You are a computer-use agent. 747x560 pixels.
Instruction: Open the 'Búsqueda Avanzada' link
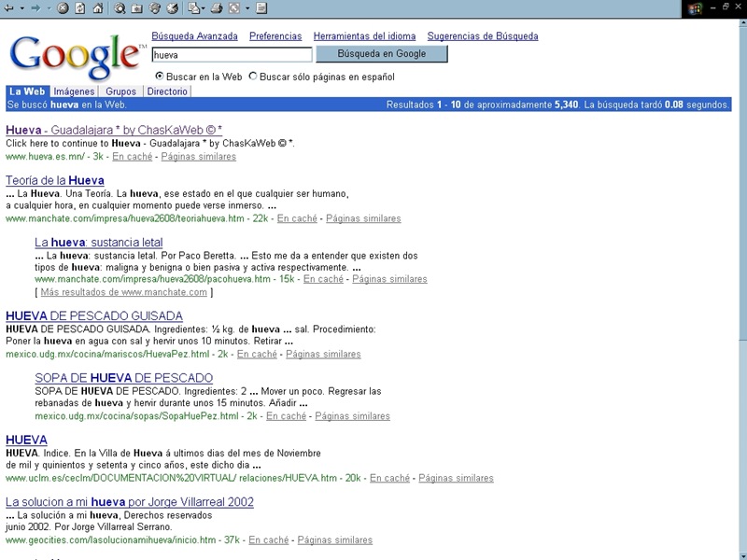pyautogui.click(x=194, y=36)
